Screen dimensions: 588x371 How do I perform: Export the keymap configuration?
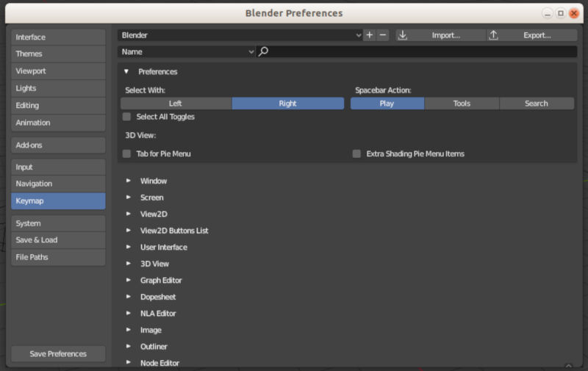click(531, 35)
